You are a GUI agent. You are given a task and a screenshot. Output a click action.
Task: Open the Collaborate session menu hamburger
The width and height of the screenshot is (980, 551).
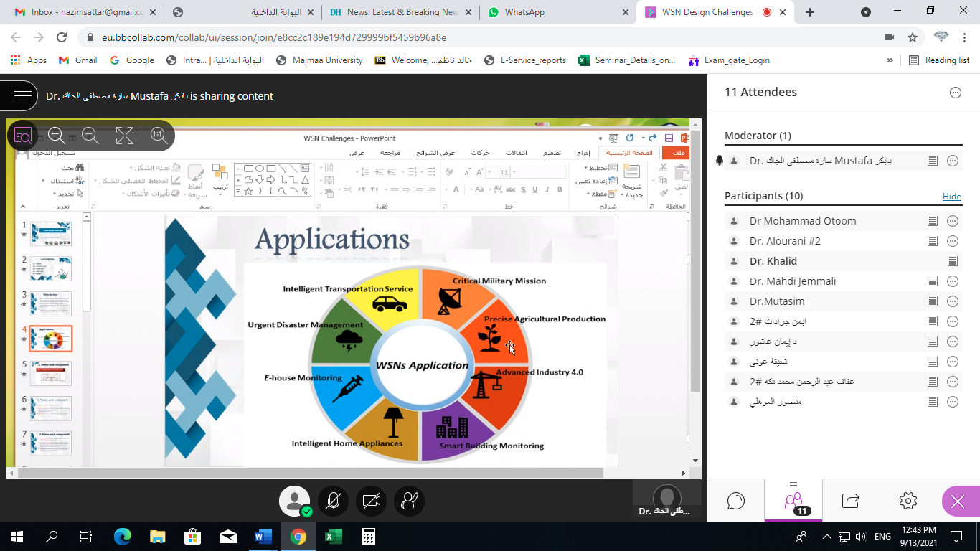[x=23, y=95]
